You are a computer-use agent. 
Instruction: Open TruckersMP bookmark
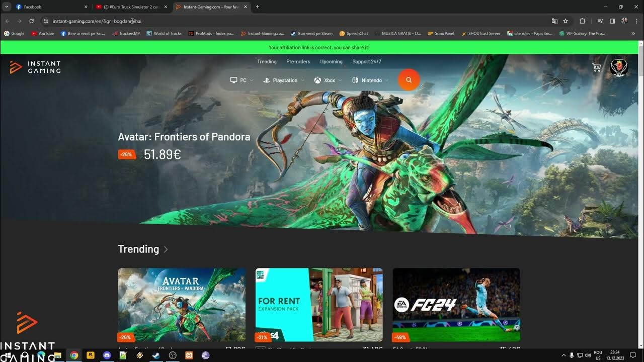pos(126,34)
